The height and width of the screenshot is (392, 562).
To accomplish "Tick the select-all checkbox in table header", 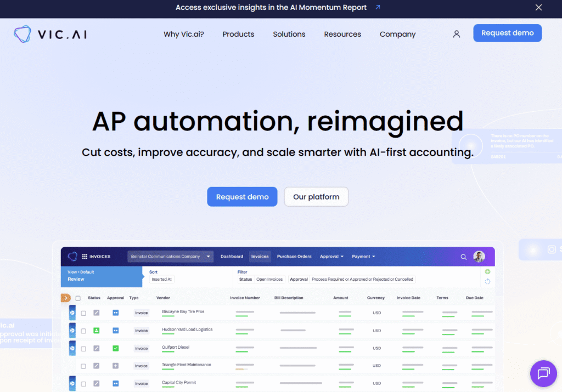I will coord(78,298).
